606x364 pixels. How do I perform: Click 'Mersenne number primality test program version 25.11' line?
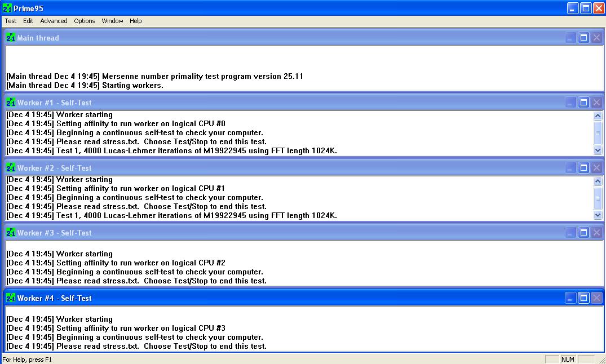click(x=154, y=76)
